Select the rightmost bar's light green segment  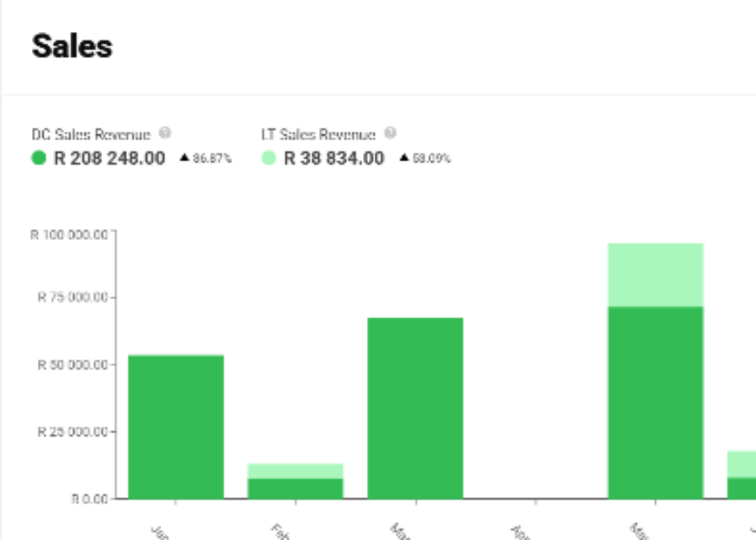tap(742, 464)
